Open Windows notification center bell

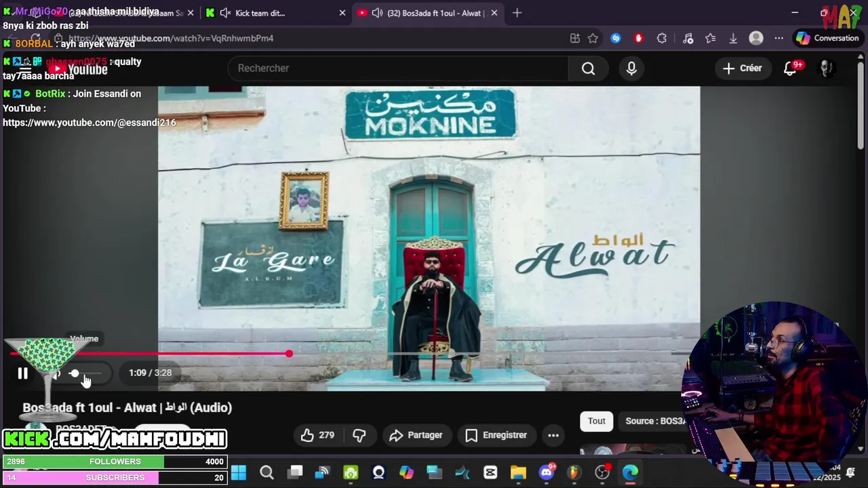pos(850,472)
